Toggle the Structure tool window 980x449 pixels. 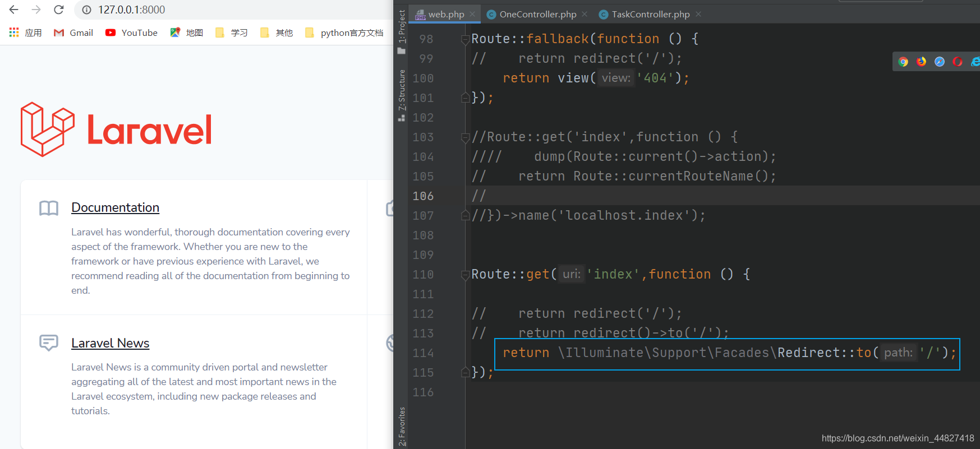(402, 95)
